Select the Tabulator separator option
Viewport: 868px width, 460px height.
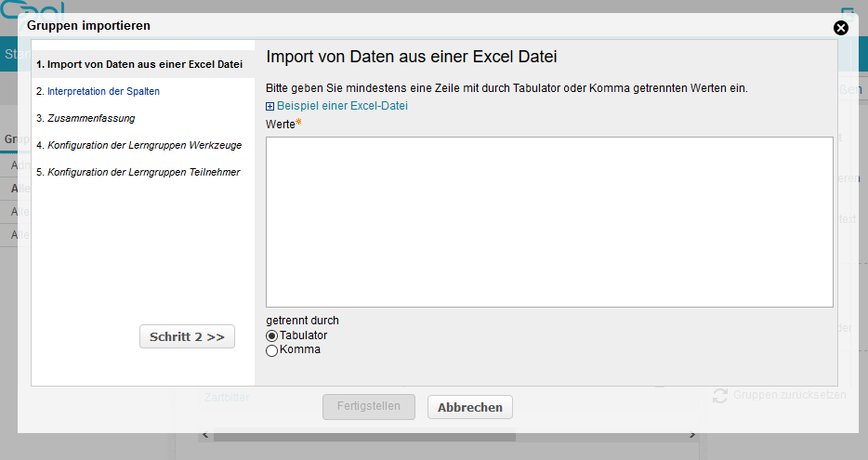(x=272, y=335)
